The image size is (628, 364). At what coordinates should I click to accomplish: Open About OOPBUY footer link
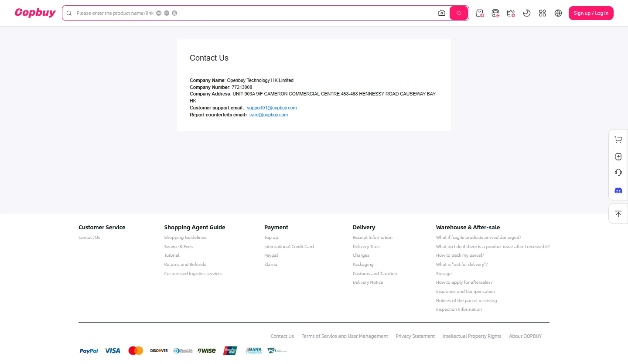(x=526, y=336)
